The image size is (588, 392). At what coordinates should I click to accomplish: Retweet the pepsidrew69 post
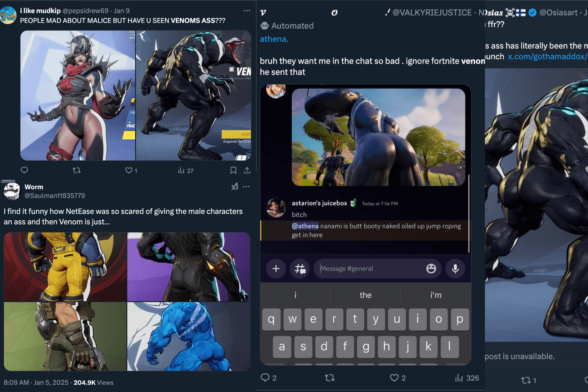click(x=77, y=170)
